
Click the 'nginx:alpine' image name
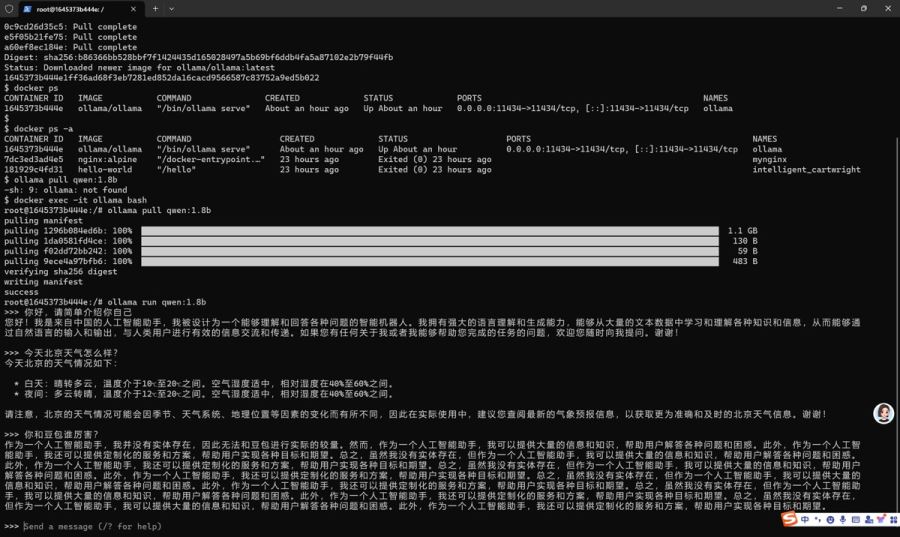(107, 159)
